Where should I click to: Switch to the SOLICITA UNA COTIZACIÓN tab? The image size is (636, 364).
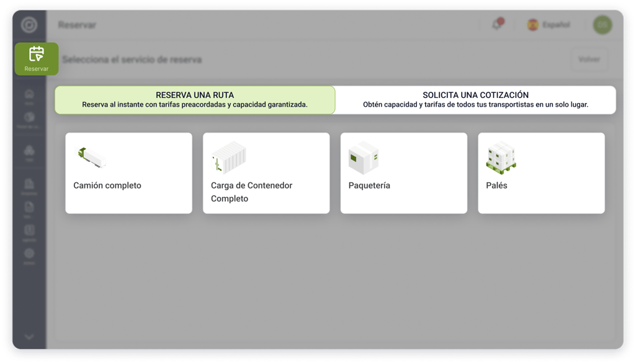(x=475, y=100)
